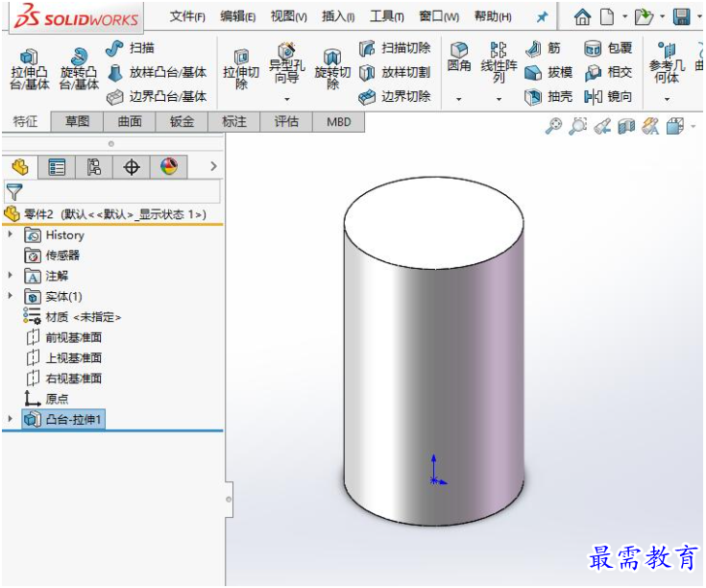Open dropdown under 线性阵列 linear pattern
Screen dimensions: 706x588
(499, 99)
